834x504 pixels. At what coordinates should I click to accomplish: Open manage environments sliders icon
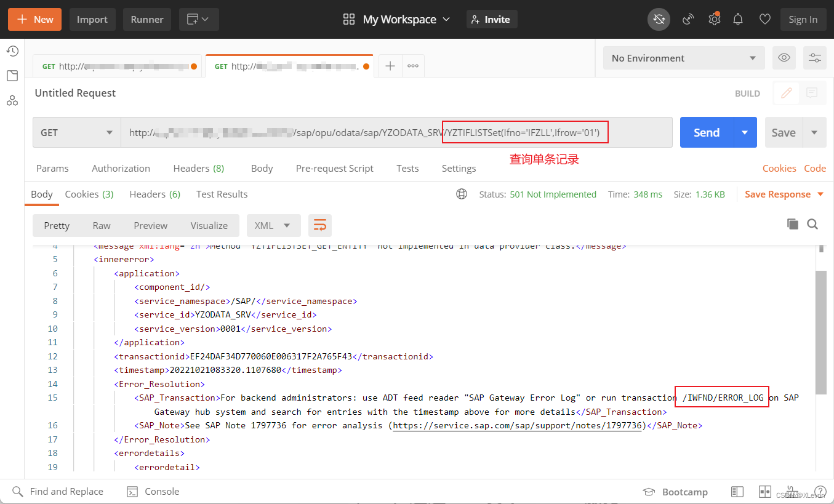pyautogui.click(x=815, y=58)
